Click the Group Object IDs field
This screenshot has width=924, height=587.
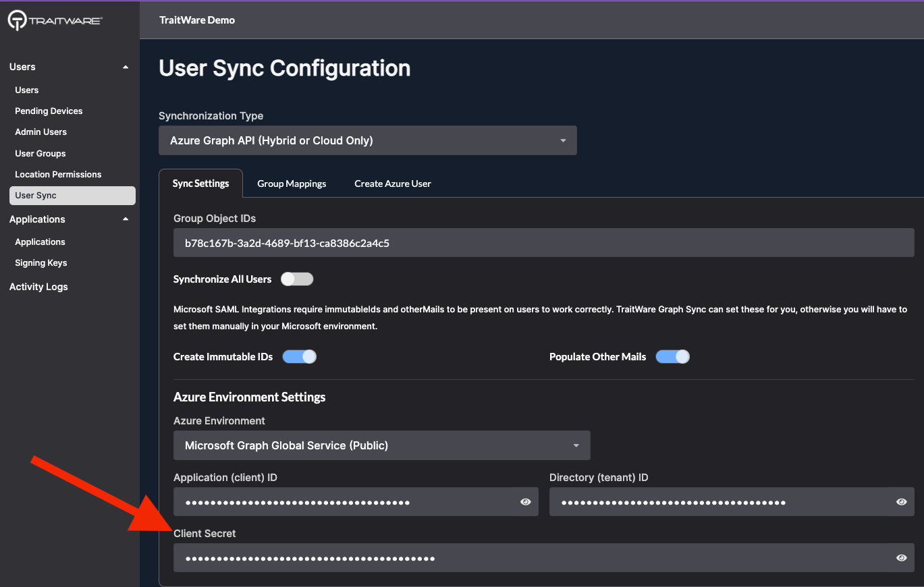pos(544,243)
